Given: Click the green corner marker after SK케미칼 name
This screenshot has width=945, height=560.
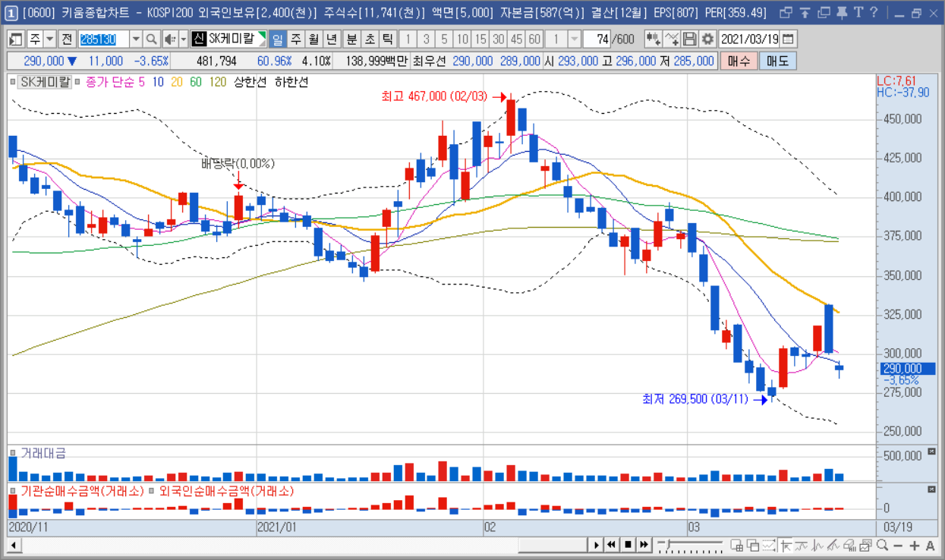Looking at the screenshot, I should coord(262,36).
